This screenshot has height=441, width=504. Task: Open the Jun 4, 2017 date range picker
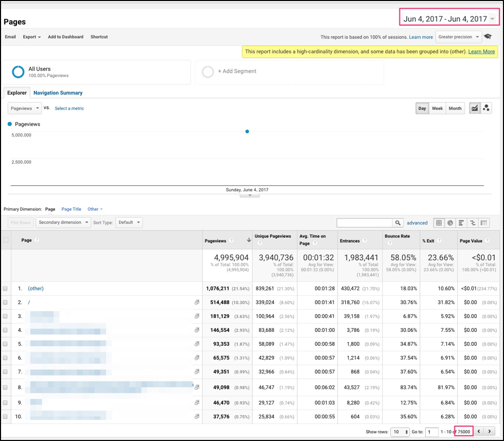coord(448,18)
